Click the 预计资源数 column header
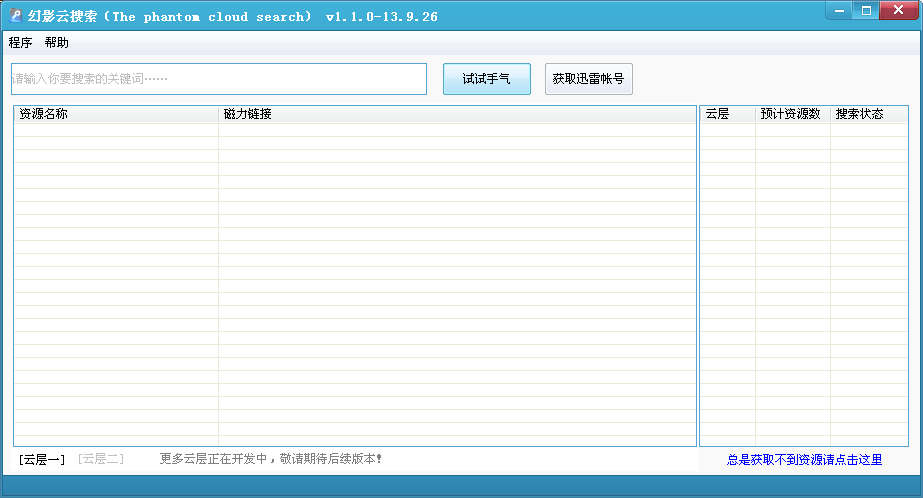This screenshot has width=923, height=498. 793,114
